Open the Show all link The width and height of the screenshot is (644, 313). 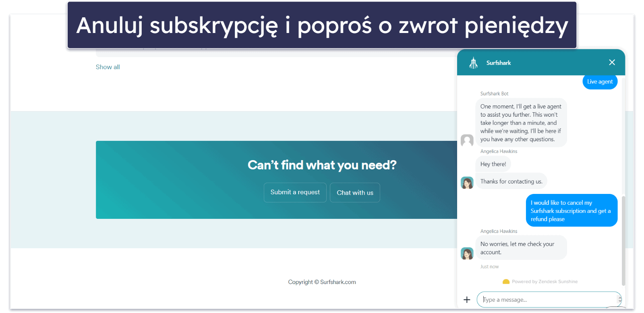click(108, 67)
